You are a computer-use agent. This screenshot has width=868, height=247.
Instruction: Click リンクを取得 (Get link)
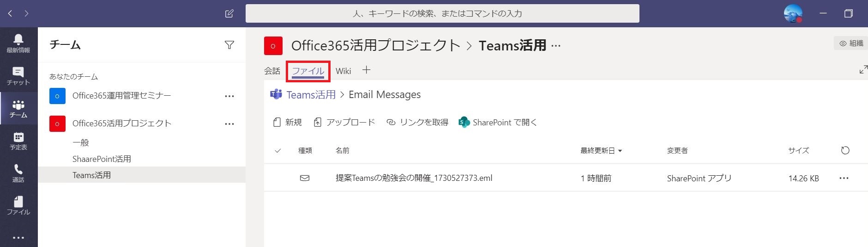(x=417, y=122)
